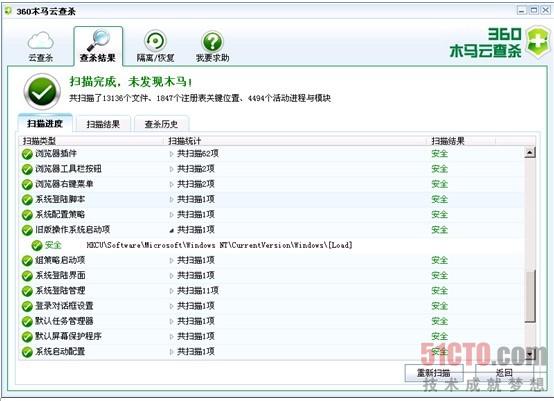Click the 安全 result for 组策略启动项
Screen dimensions: 554x401
click(x=440, y=260)
